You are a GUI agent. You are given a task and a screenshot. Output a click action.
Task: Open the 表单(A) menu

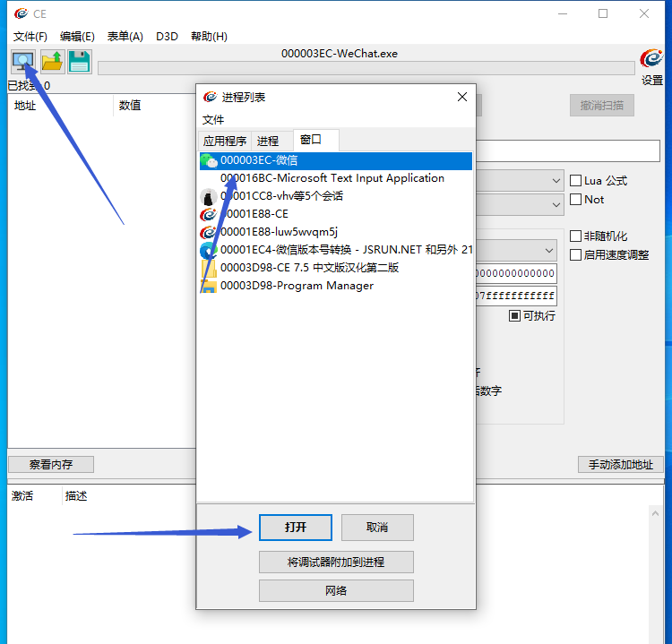point(125,37)
